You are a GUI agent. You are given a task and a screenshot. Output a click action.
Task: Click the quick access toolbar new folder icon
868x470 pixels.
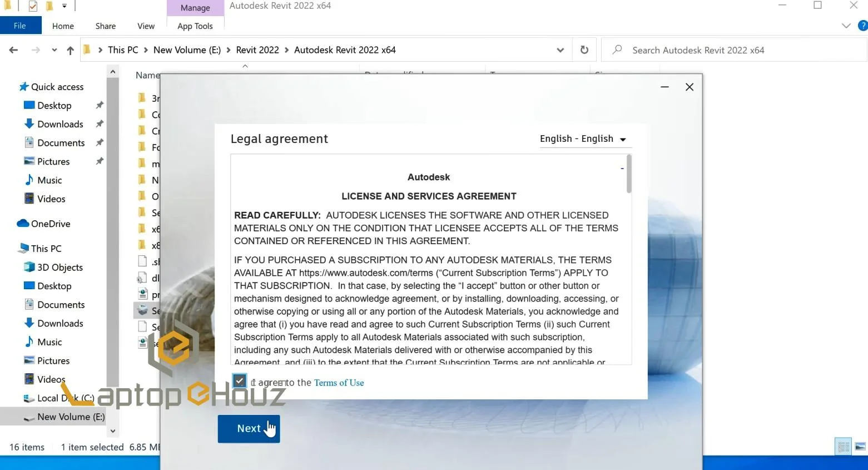coord(49,6)
